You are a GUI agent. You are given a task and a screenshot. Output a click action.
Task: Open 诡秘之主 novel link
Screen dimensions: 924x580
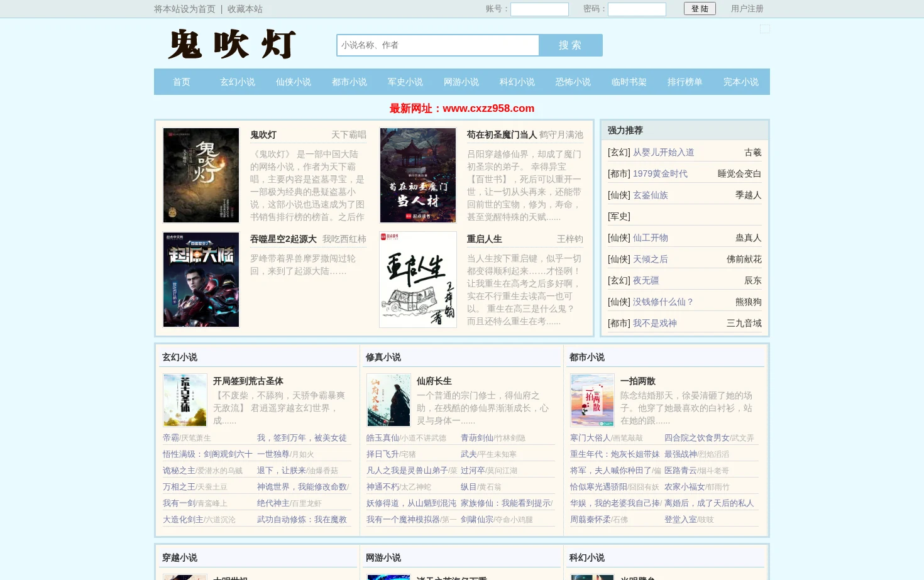tap(179, 471)
